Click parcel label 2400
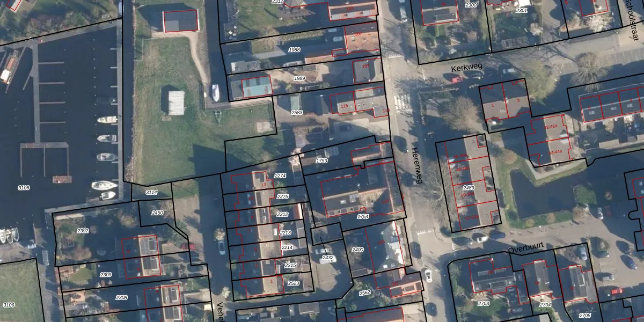The height and width of the screenshot is (322, 644). 357,250
